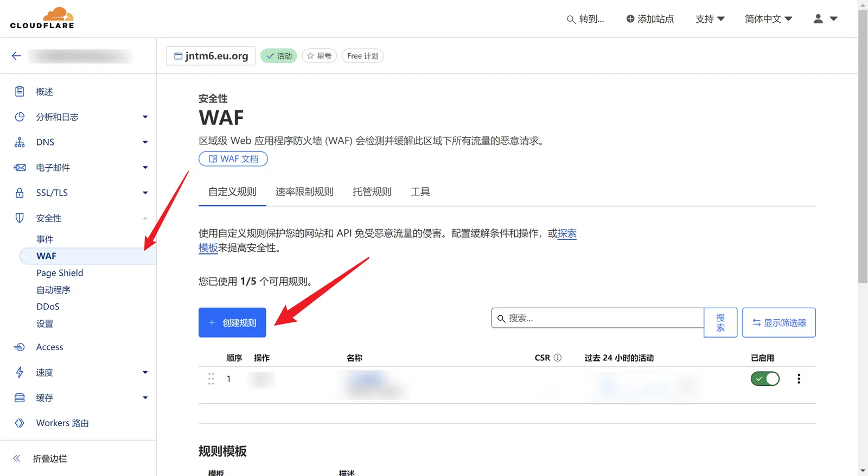
Task: Open the 简体中文 language dropdown
Action: point(768,19)
